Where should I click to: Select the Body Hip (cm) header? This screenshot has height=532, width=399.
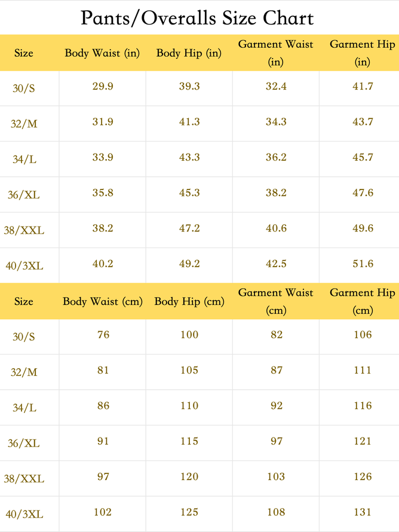[189, 302]
